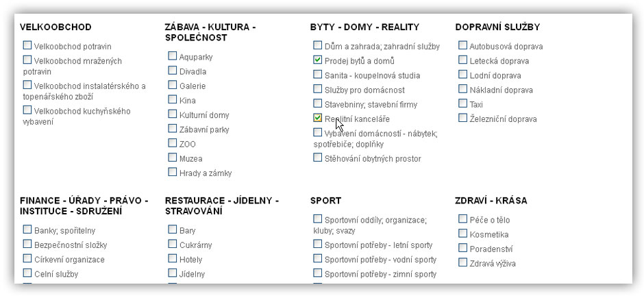Screen dimensions: 644x298
Task: Tick the Hrady a zámky checkbox
Action: click(173, 172)
